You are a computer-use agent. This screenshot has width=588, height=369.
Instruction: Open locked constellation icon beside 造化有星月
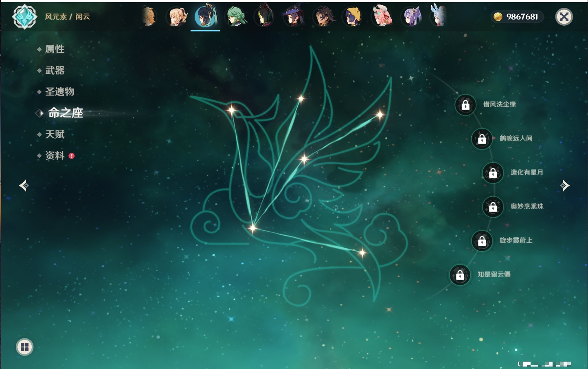coord(493,173)
